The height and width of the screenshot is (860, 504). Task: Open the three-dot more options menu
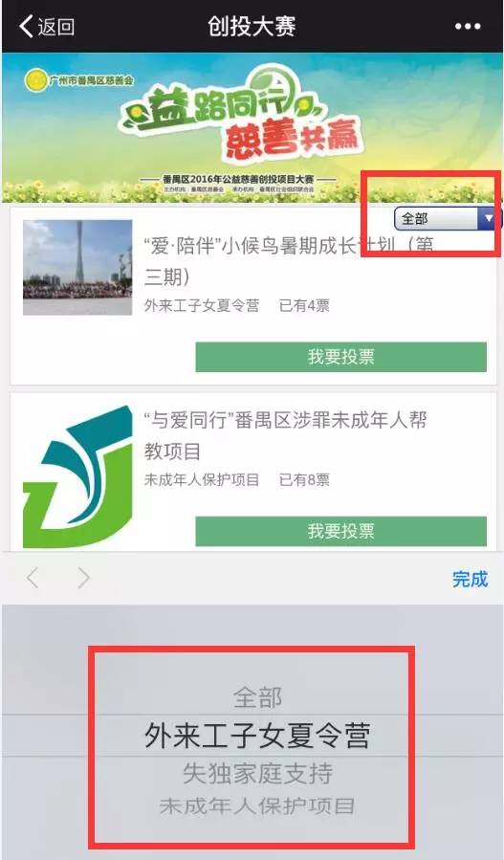468,27
